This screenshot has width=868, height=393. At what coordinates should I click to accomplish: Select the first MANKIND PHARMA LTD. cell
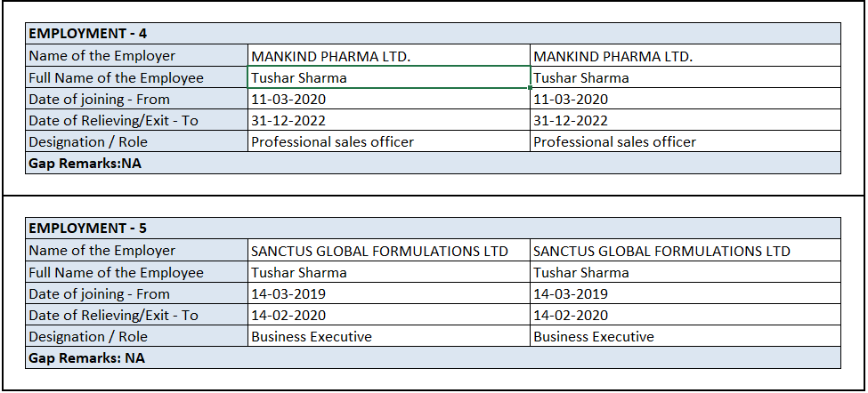pos(388,56)
